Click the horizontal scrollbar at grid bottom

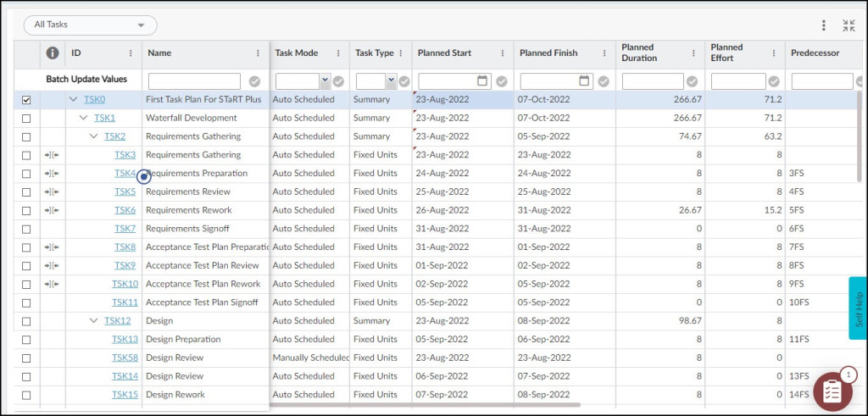pyautogui.click(x=425, y=405)
